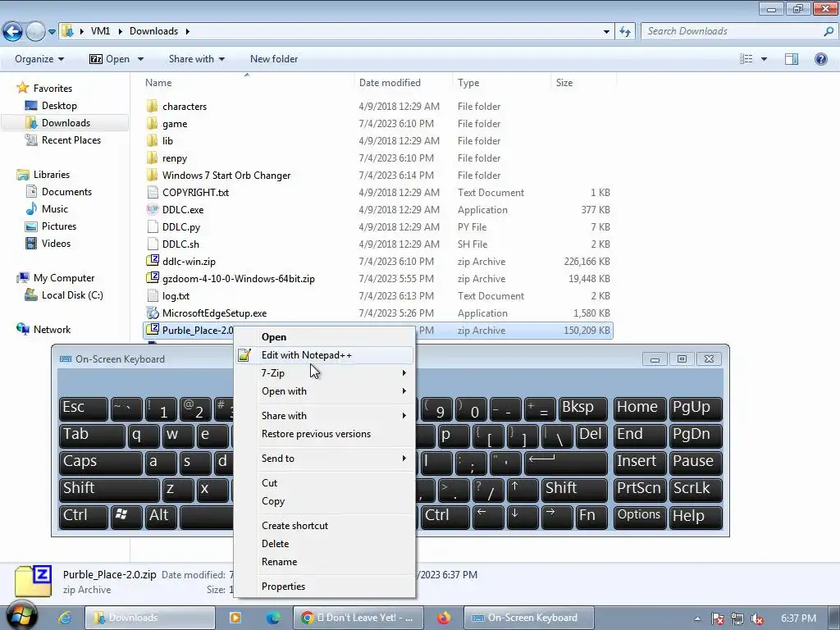Click the refresh button beside address bar
840x630 pixels.
tap(624, 31)
